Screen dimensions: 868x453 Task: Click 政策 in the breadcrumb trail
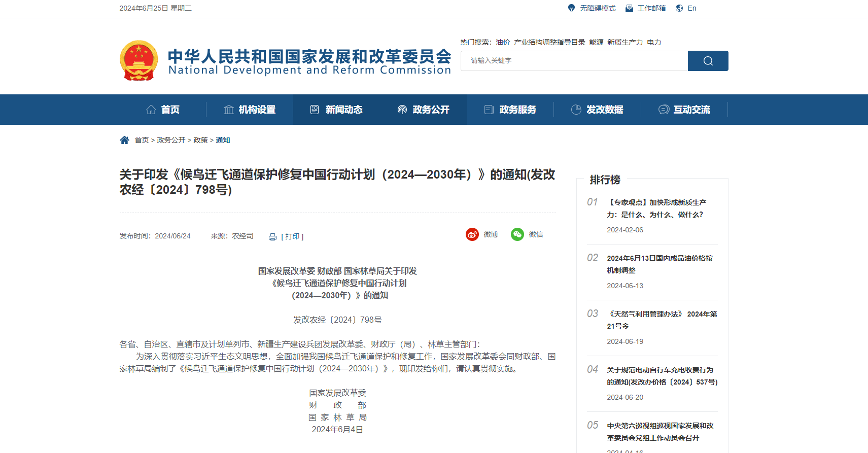(200, 140)
